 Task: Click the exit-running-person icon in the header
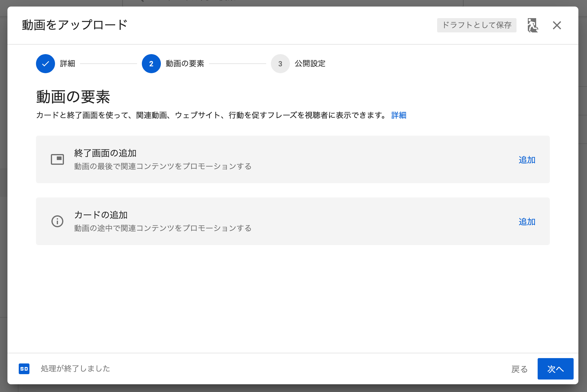(x=533, y=25)
